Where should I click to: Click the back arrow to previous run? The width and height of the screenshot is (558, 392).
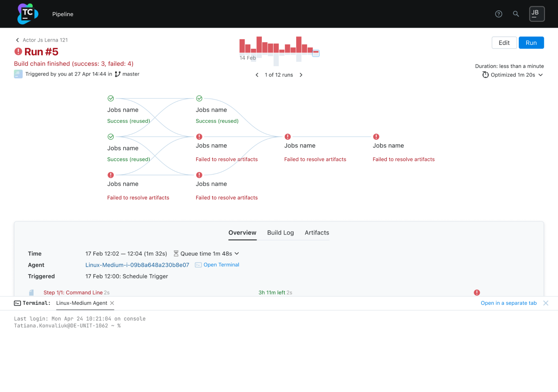point(257,75)
